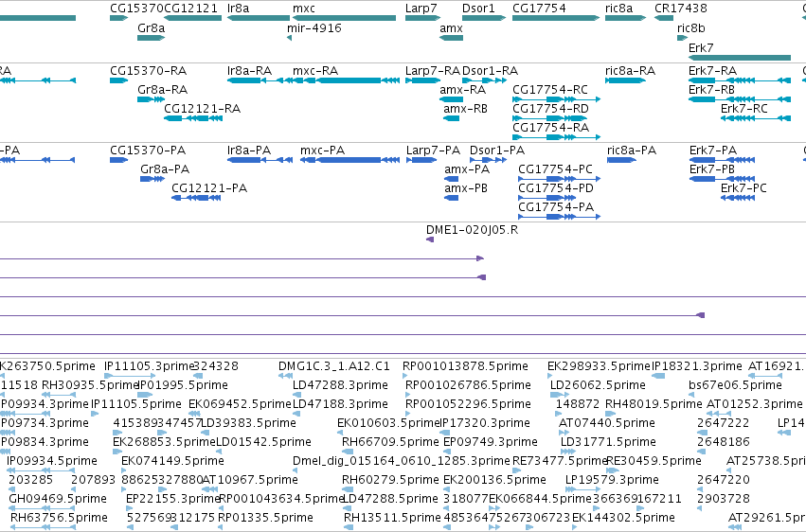Click the amx-PB protein label
This screenshot has height=532, width=806.
pyautogui.click(x=466, y=188)
